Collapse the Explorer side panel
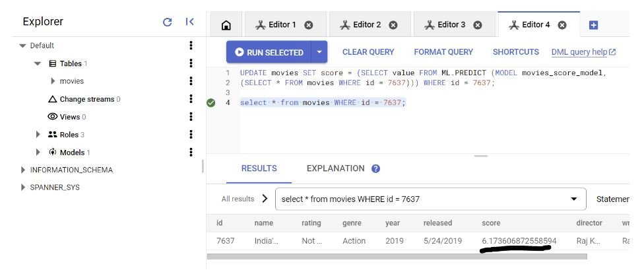This screenshot has height=276, width=644. [190, 22]
